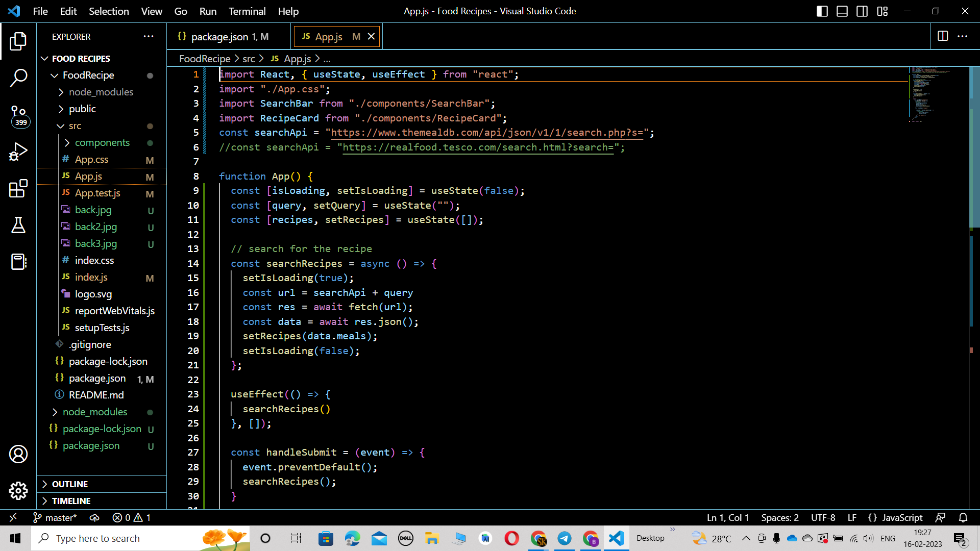The image size is (980, 551).
Task: Open the Testing flask view
Action: 18,225
